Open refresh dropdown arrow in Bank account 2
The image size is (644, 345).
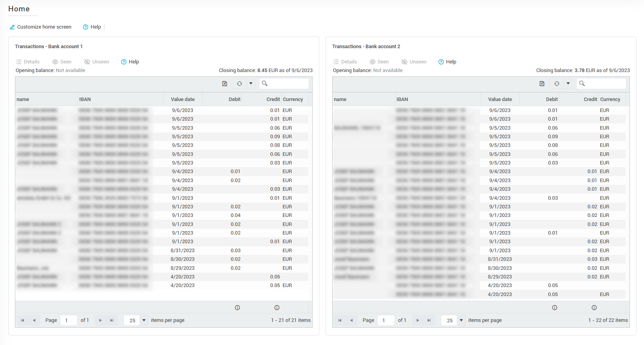tap(568, 83)
